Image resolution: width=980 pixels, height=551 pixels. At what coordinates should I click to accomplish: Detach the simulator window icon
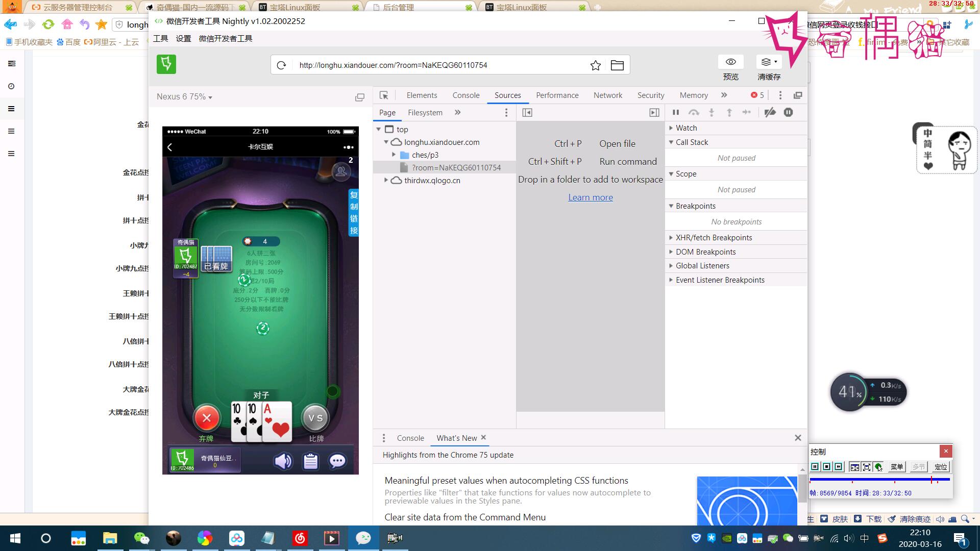point(360,97)
